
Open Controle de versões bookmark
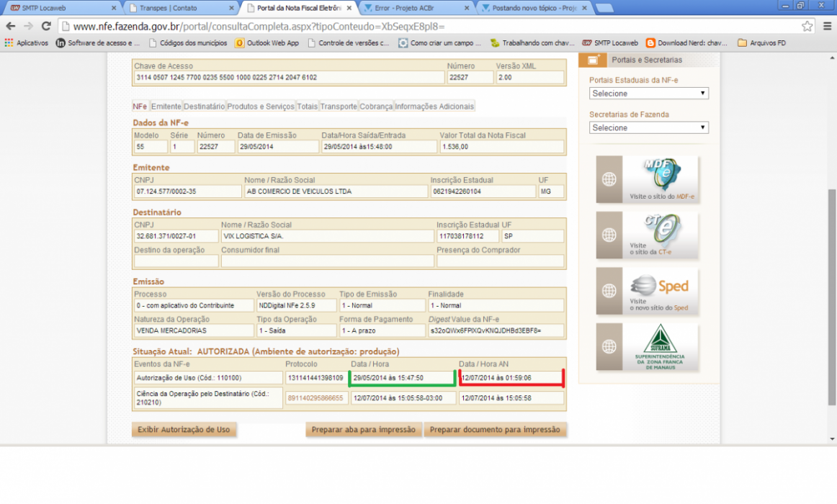tap(349, 43)
